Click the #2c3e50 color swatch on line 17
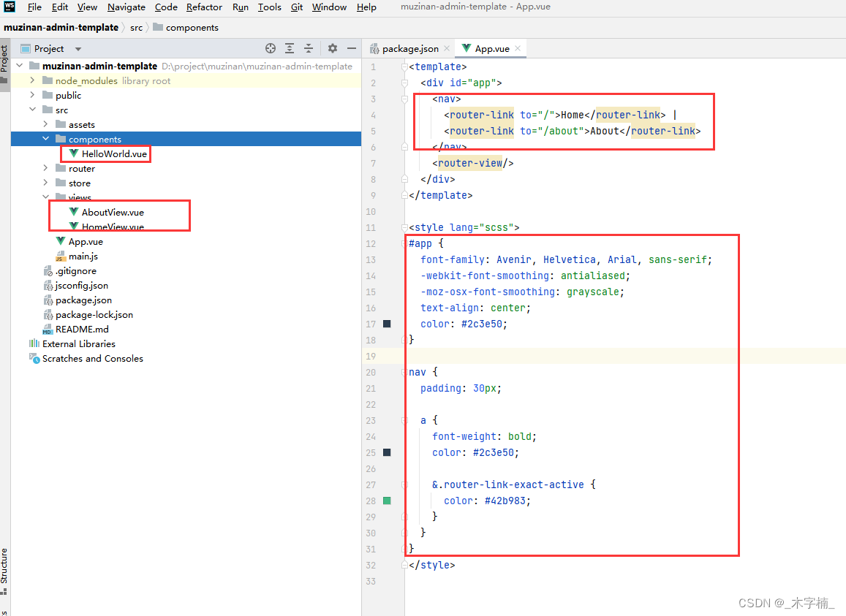The width and height of the screenshot is (846, 616). pyautogui.click(x=387, y=324)
